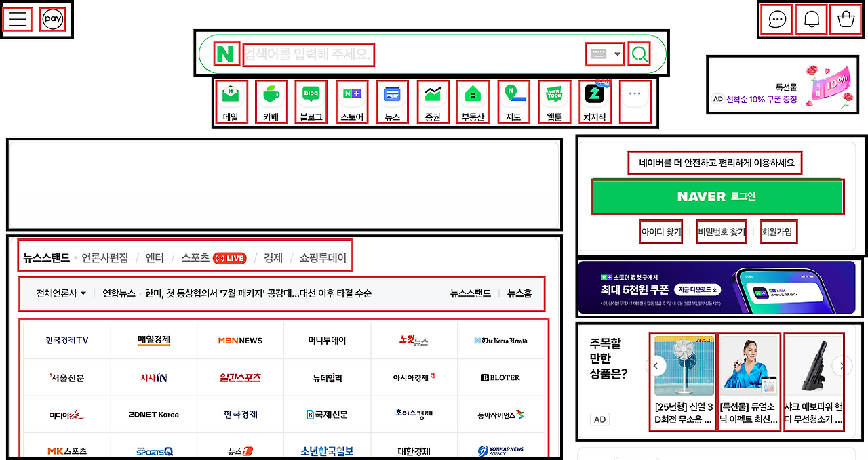Show next product in carousel
This screenshot has width=868, height=460.
[x=842, y=366]
